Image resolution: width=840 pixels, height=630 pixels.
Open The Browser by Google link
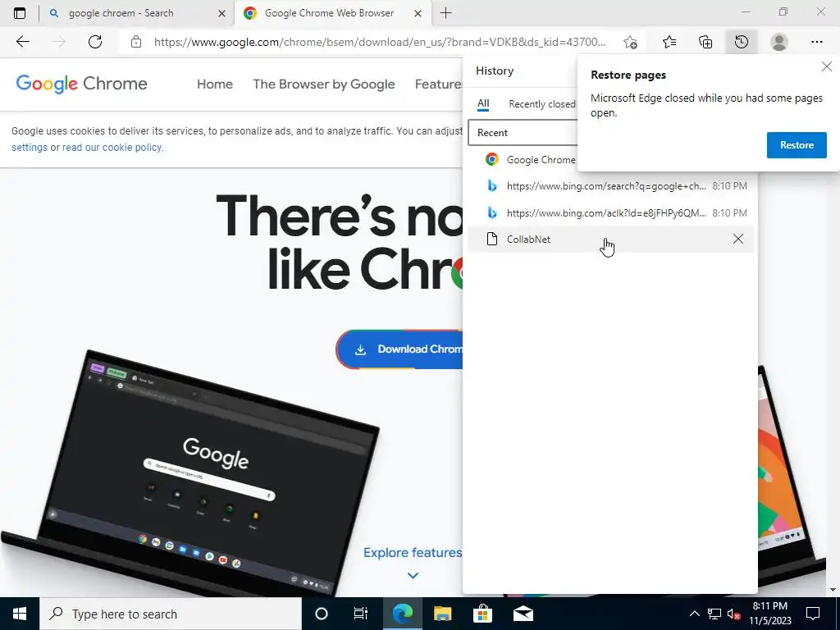[323, 84]
